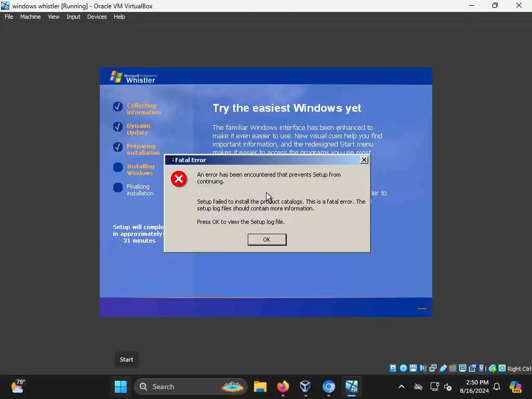Click the Fatal Error title bar icon
The height and width of the screenshot is (399, 532).
click(170, 160)
